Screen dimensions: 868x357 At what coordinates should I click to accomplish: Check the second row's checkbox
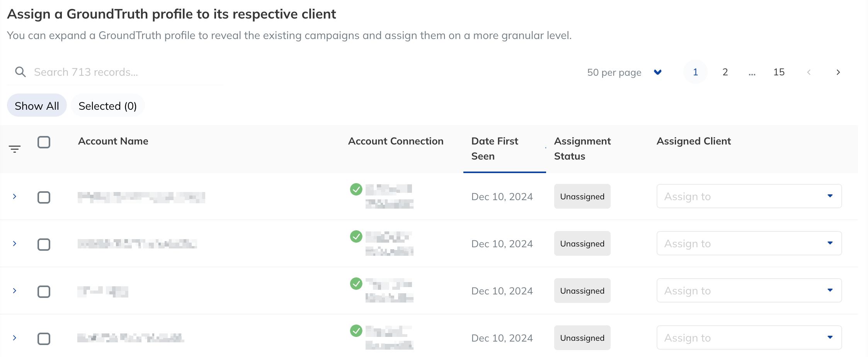click(44, 245)
